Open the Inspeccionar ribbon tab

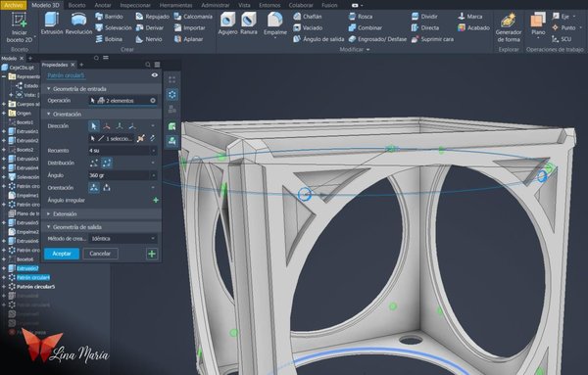(135, 5)
